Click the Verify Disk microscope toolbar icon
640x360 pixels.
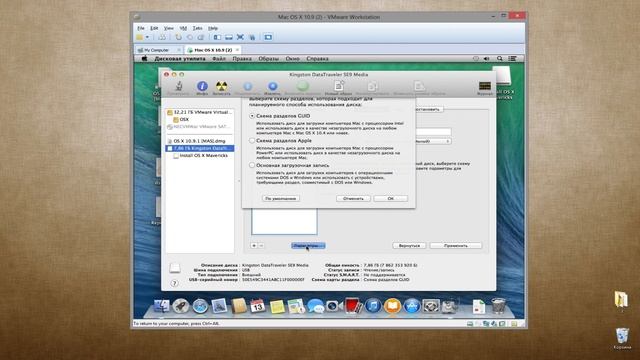point(178,87)
